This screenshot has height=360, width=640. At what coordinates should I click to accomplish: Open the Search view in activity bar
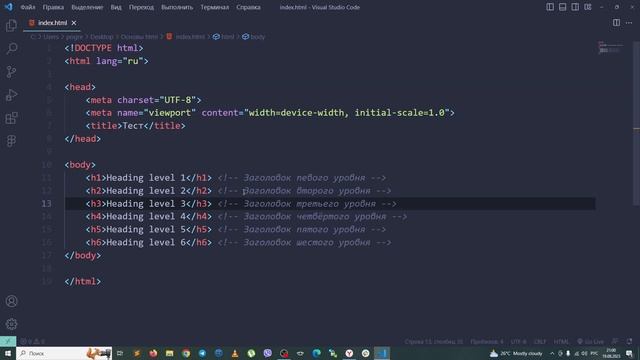(x=11, y=49)
